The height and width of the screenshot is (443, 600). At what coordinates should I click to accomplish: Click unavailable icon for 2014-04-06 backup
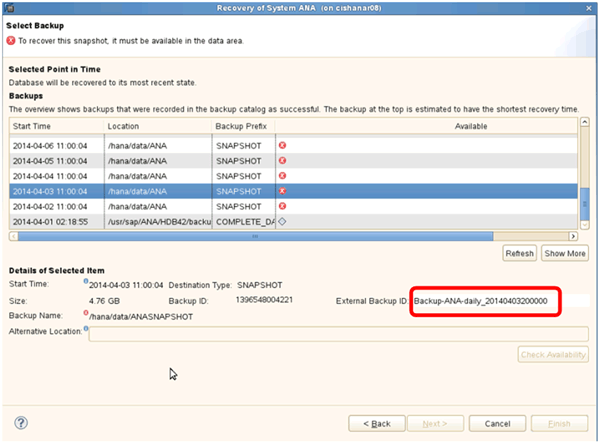[282, 144]
